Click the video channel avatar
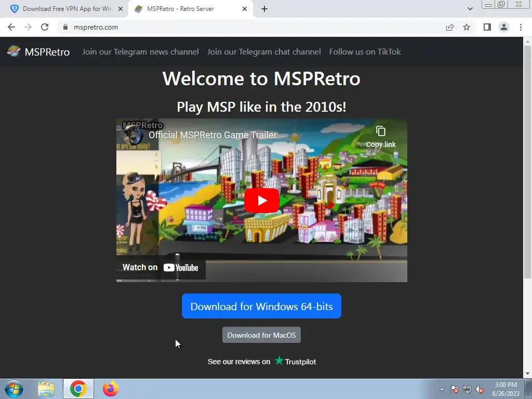Image resolution: width=532 pixels, height=399 pixels. click(x=132, y=135)
